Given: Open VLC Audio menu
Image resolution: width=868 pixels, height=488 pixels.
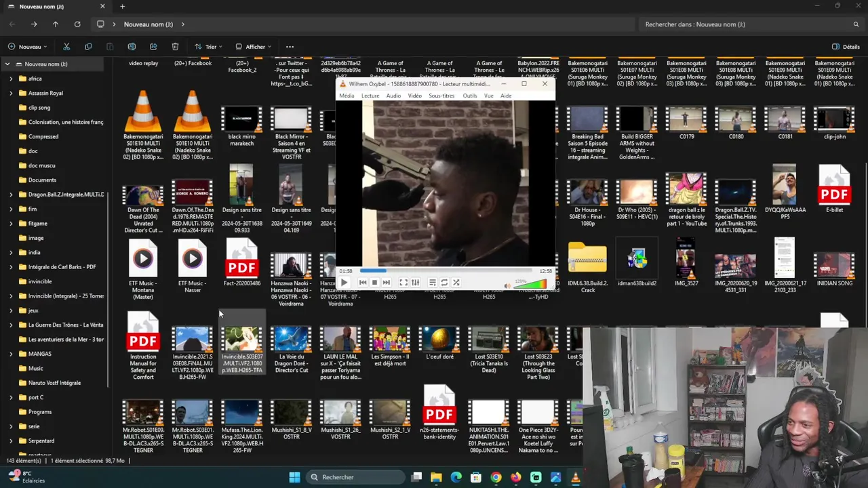Looking at the screenshot, I should coord(393,96).
